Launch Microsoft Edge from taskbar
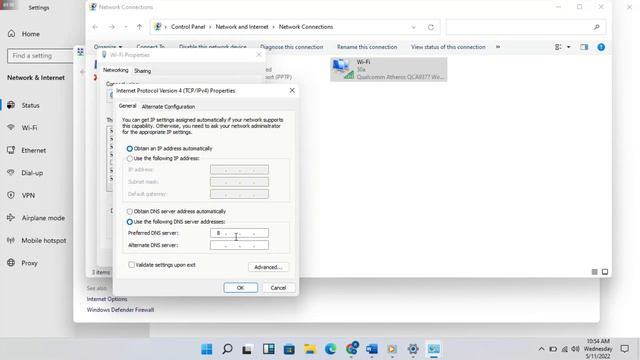 330,349
